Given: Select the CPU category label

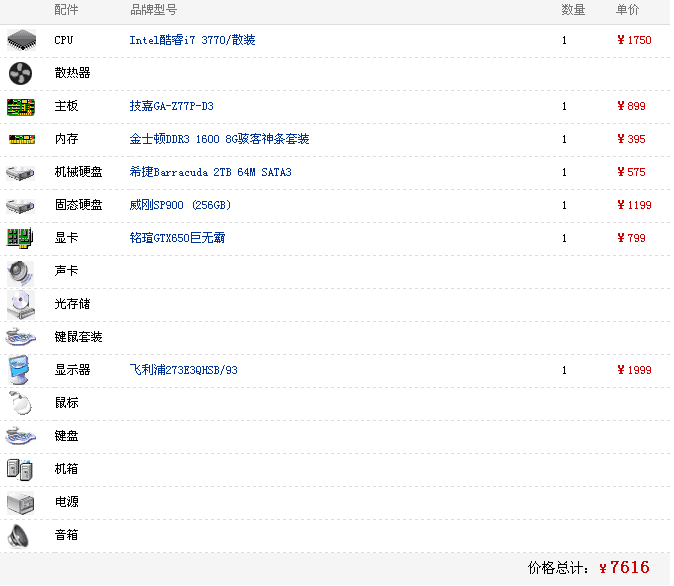Looking at the screenshot, I should point(64,40).
